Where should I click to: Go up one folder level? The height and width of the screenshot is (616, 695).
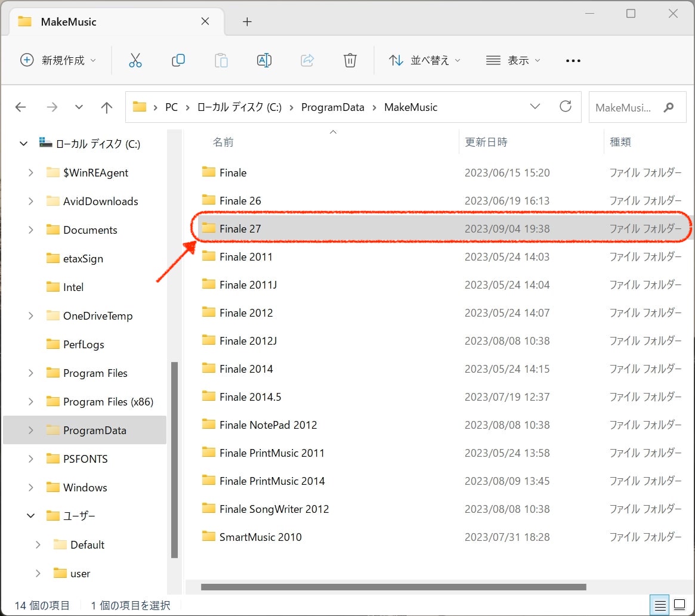pyautogui.click(x=106, y=107)
